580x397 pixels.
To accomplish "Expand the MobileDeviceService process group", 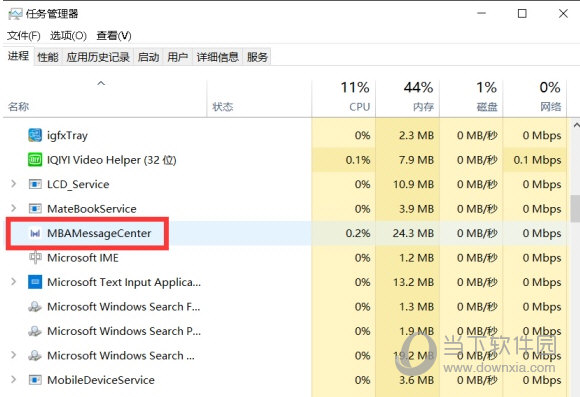I will [x=14, y=379].
